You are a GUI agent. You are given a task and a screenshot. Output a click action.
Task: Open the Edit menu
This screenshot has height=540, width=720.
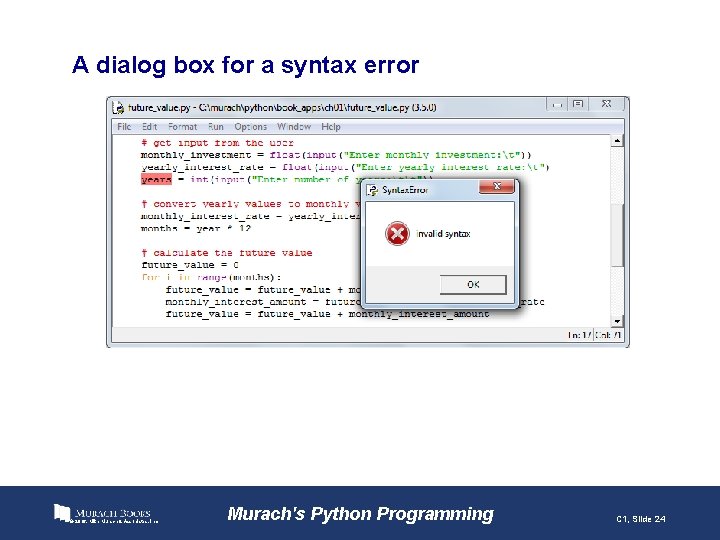coord(149,127)
